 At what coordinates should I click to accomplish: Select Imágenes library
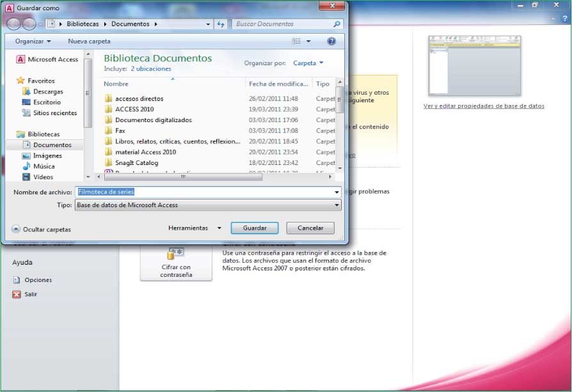(x=42, y=155)
